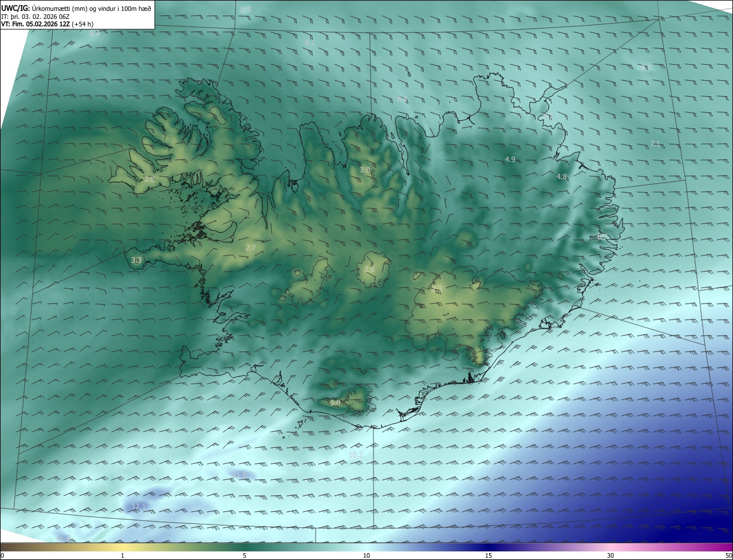This screenshot has width=733, height=560.
Task: Click the title 'Úrkomumætti (mm) og vindur í 100m hæð'
Action: (x=91, y=8)
